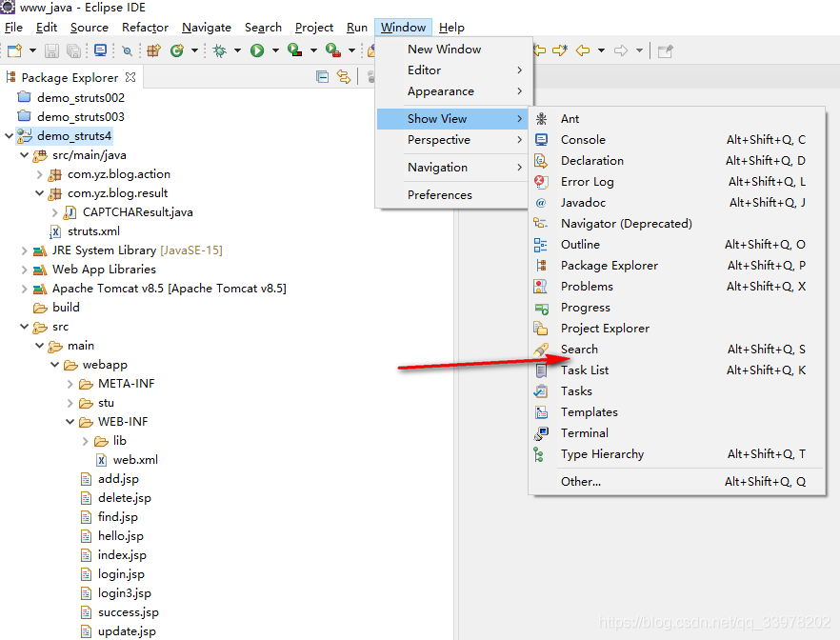Open the Debug button dropdown arrow
The height and width of the screenshot is (640, 840).
[x=237, y=50]
